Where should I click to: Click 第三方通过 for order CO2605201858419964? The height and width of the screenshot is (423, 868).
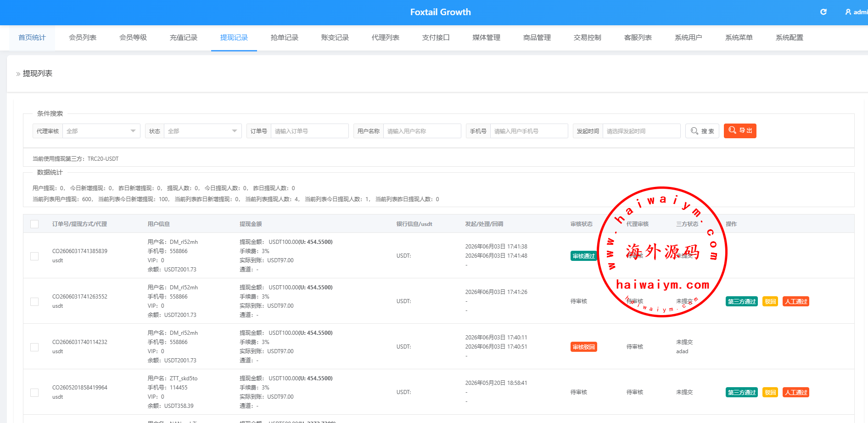pyautogui.click(x=742, y=393)
